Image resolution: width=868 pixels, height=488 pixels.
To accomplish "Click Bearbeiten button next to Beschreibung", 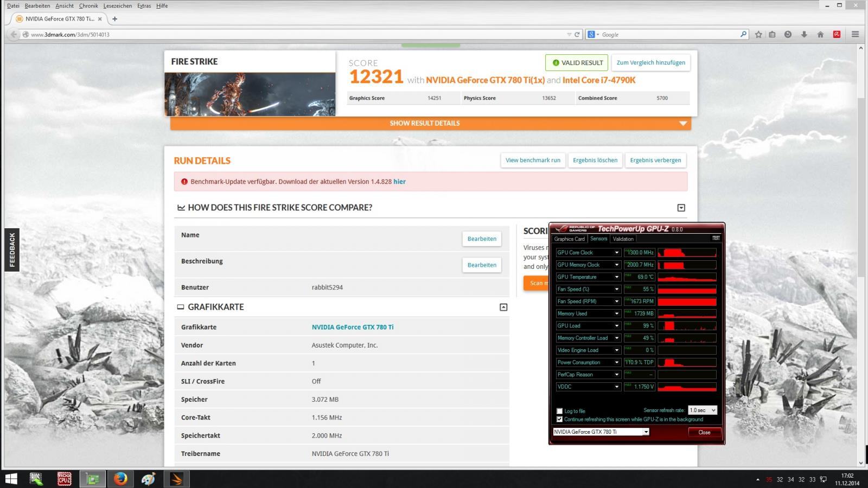I will [482, 265].
